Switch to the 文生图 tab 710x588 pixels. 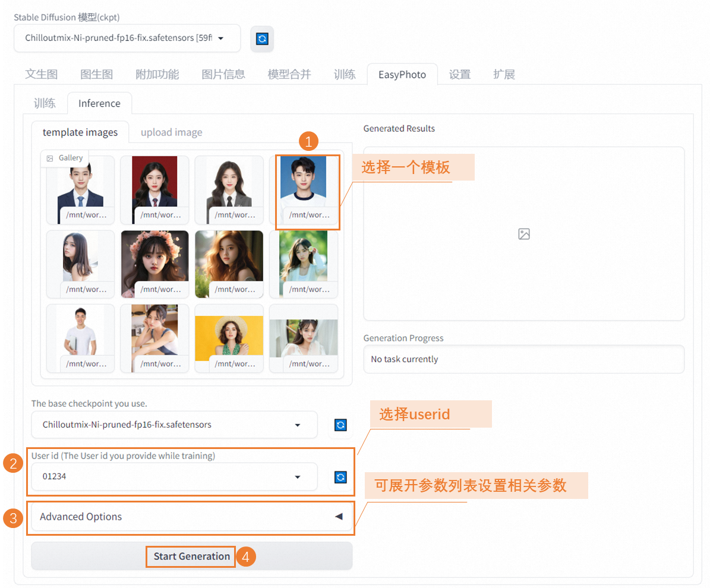click(x=41, y=74)
